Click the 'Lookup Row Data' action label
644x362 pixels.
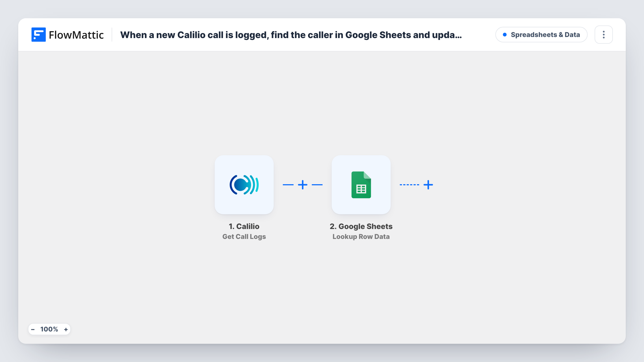point(361,237)
